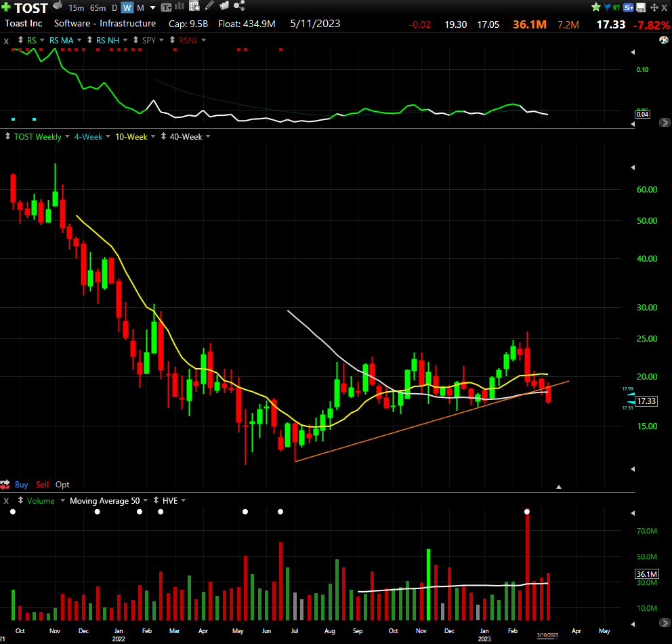Viewport: 672px width, 644px height.
Task: Click the Buy button
Action: click(22, 485)
